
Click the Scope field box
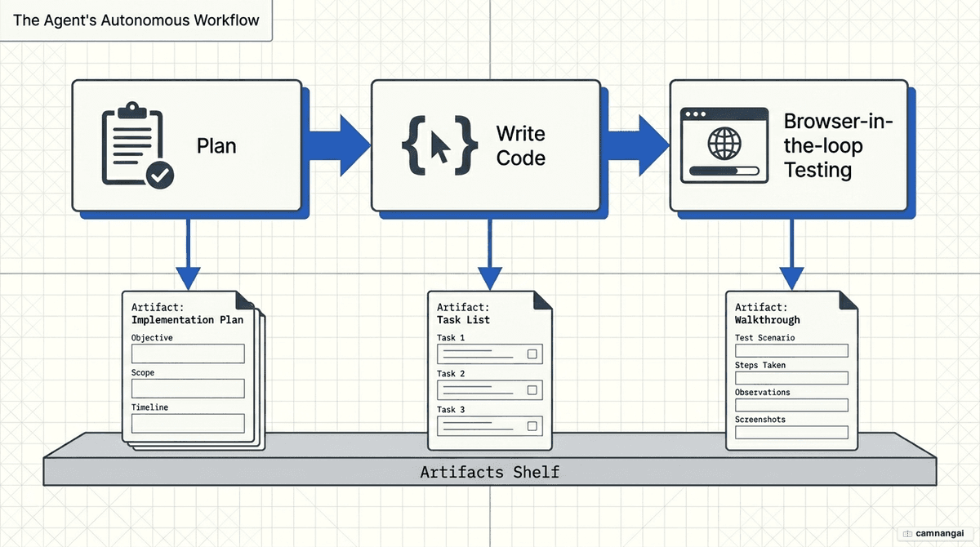188,389
